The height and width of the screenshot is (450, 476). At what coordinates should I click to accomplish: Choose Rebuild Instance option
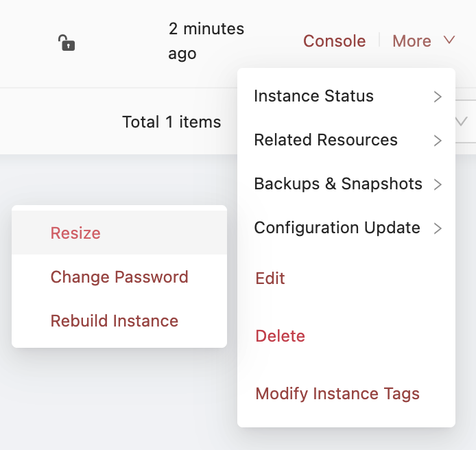[x=115, y=321]
